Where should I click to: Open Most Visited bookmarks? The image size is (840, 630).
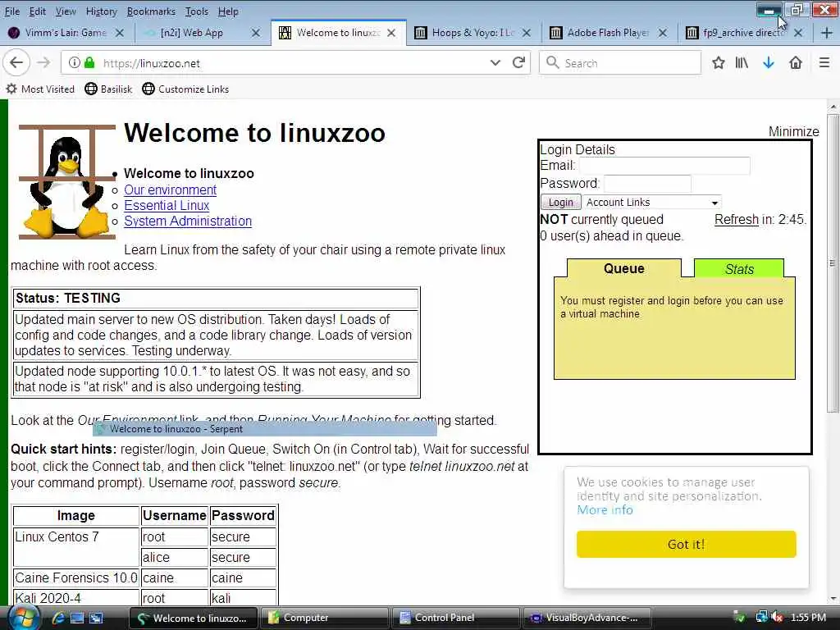pos(41,89)
